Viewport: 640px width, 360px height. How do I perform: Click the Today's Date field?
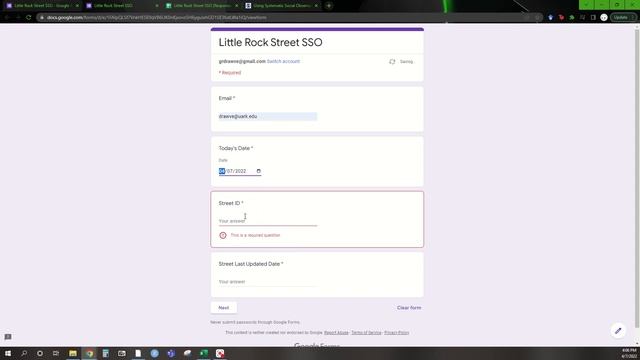coord(240,171)
